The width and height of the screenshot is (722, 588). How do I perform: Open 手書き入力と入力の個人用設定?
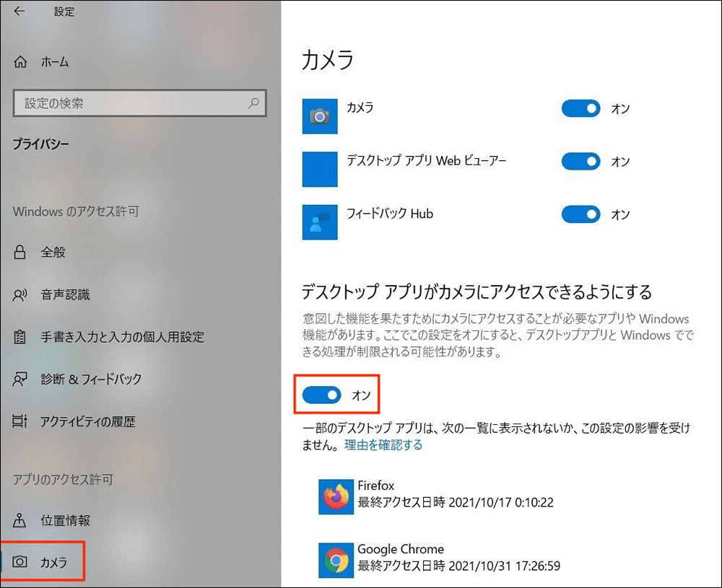(x=123, y=337)
